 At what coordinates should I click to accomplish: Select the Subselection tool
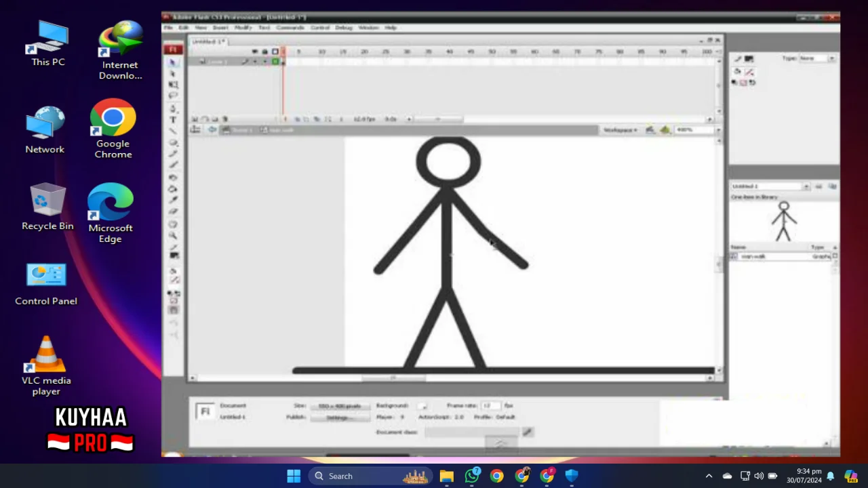coord(173,73)
